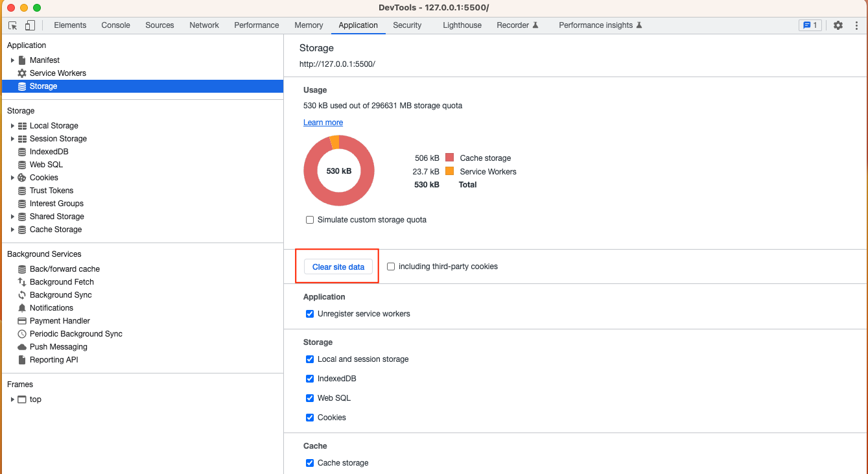Open the Recorder tab
This screenshot has height=474, width=868.
point(517,25)
